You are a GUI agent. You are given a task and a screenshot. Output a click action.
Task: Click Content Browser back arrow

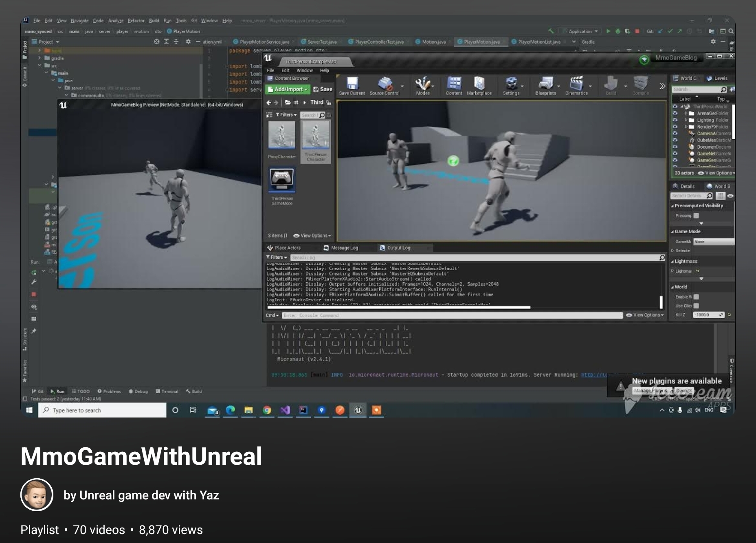click(x=268, y=103)
